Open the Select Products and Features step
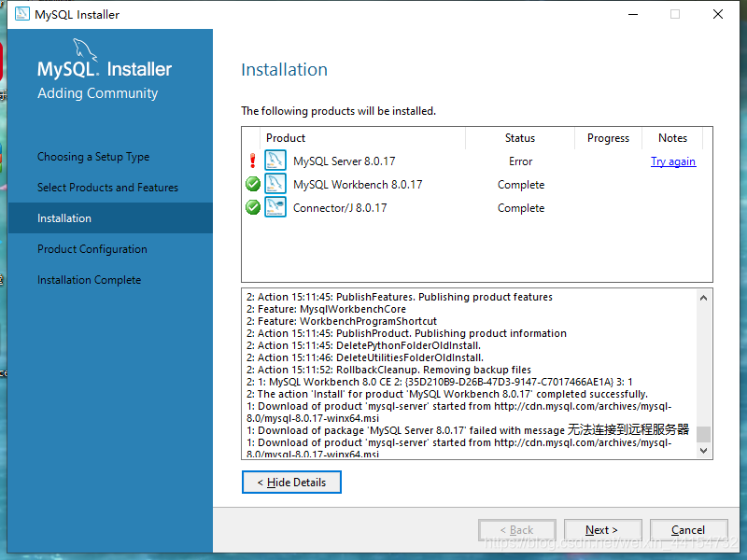The height and width of the screenshot is (560, 747). click(x=107, y=188)
